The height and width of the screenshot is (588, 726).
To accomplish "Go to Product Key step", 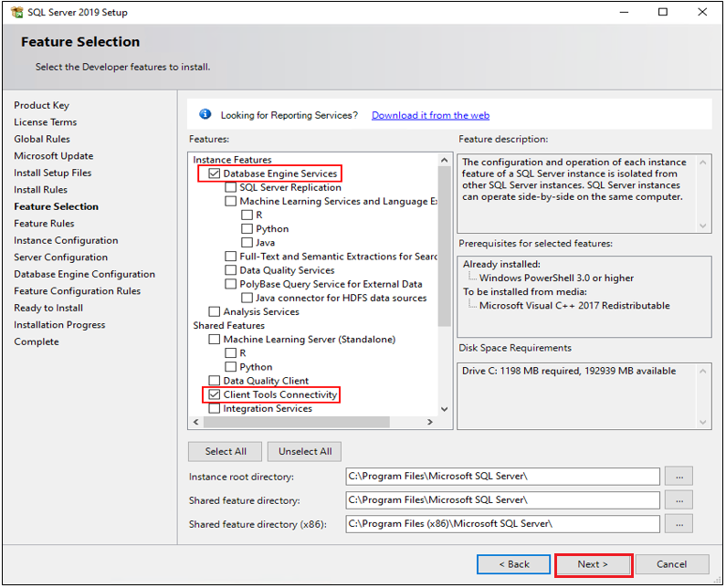I will [x=41, y=105].
